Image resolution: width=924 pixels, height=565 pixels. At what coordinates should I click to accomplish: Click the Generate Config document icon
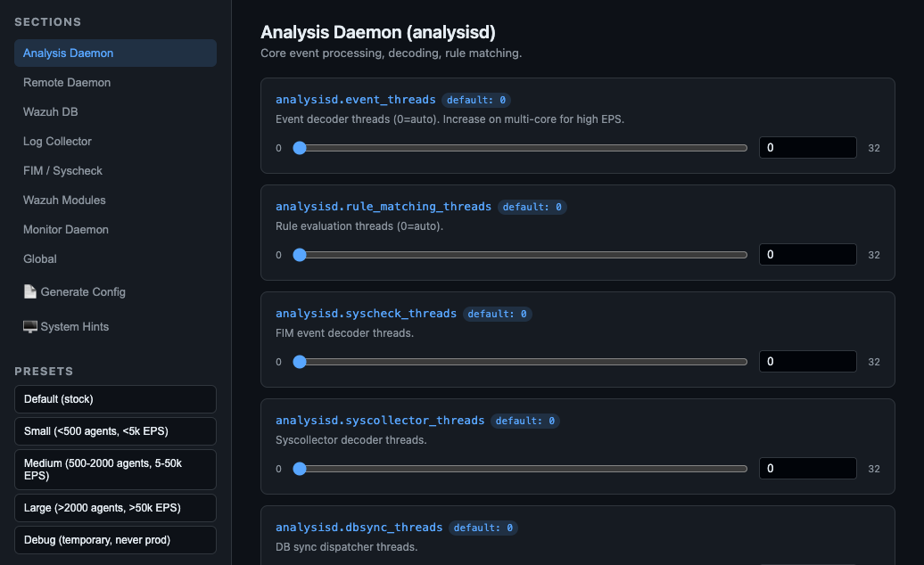tap(29, 292)
